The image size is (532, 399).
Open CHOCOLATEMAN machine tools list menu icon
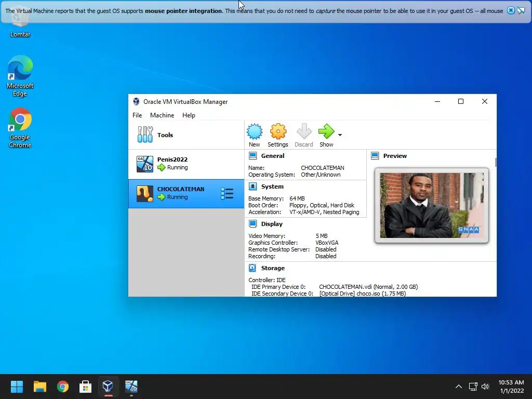point(227,194)
